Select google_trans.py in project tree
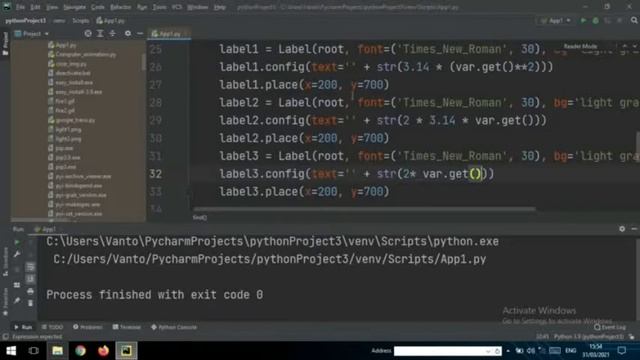This screenshot has height=360, width=640. coord(72,120)
